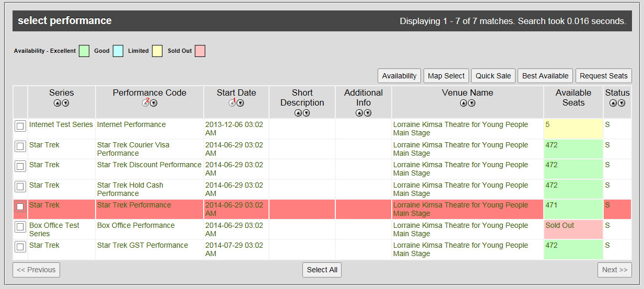Sort Performance Code descending arrow
This screenshot has width=644, height=289.
point(154,103)
